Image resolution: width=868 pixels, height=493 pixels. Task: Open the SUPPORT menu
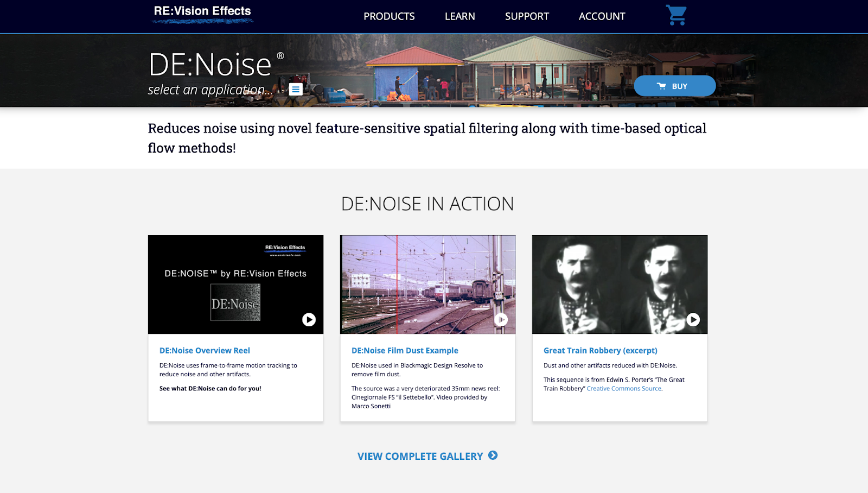click(x=527, y=16)
